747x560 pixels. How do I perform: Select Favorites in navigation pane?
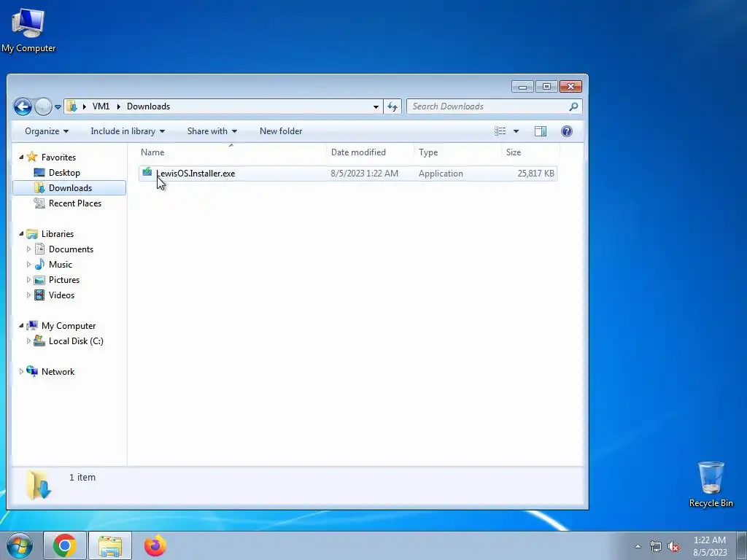click(x=58, y=157)
